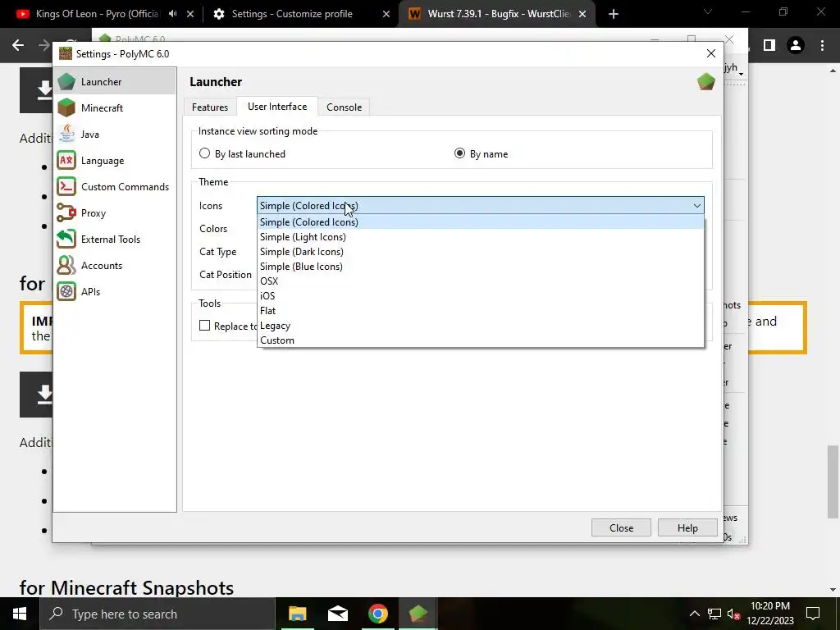Image resolution: width=840 pixels, height=630 pixels.
Task: Switch to the Features tab
Action: pos(210,107)
